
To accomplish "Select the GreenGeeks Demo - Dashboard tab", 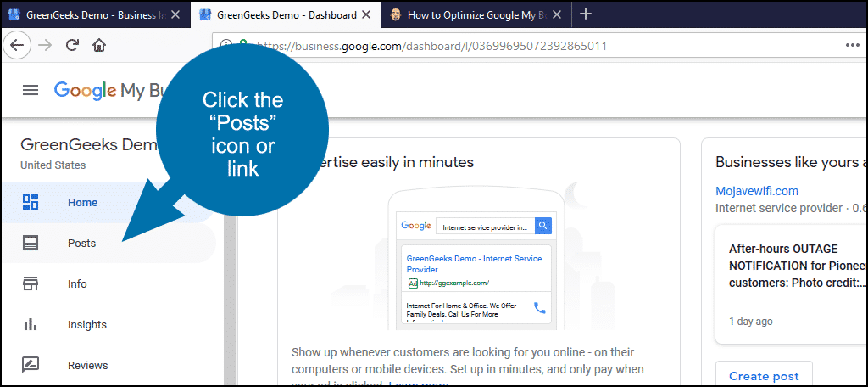I will (286, 15).
